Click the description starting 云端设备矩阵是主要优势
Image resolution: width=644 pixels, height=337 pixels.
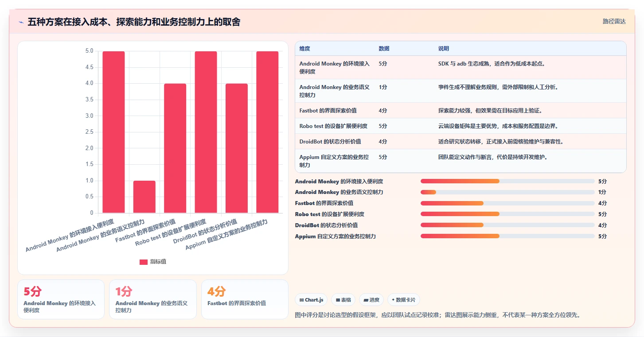(x=498, y=126)
